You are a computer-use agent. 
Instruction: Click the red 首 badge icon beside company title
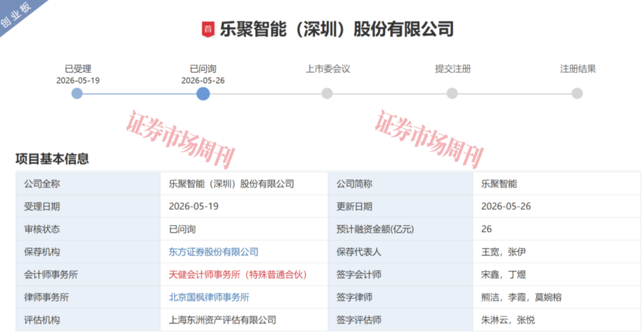pyautogui.click(x=209, y=30)
